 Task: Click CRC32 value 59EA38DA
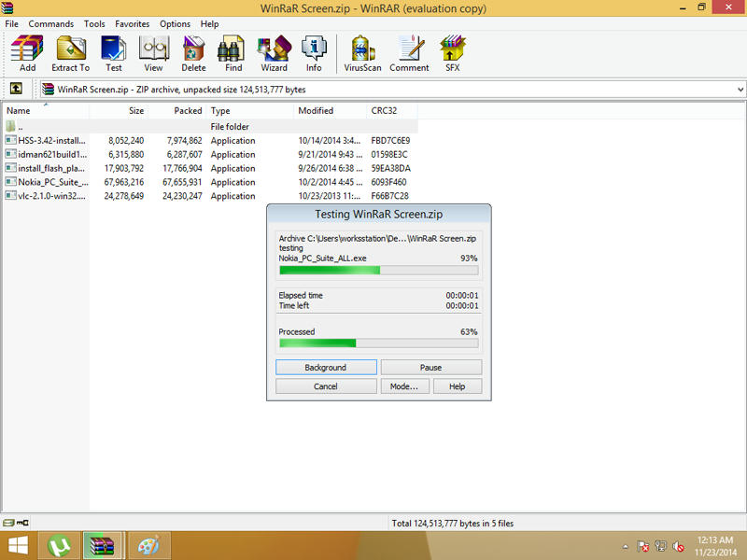point(390,168)
